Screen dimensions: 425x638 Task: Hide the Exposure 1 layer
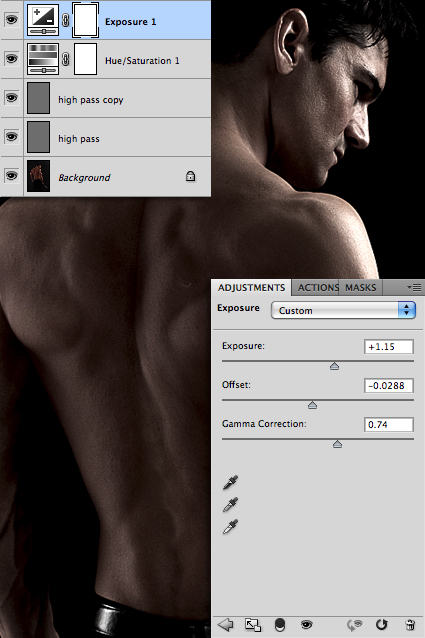(11, 19)
